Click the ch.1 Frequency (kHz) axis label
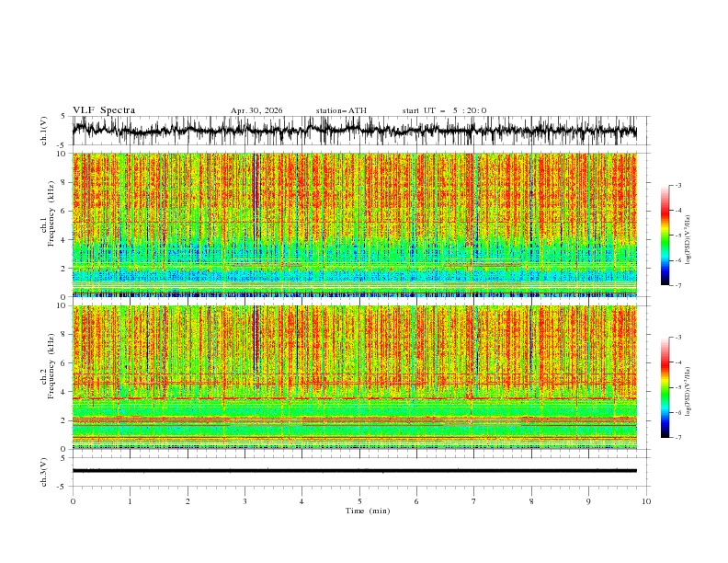 (x=48, y=224)
